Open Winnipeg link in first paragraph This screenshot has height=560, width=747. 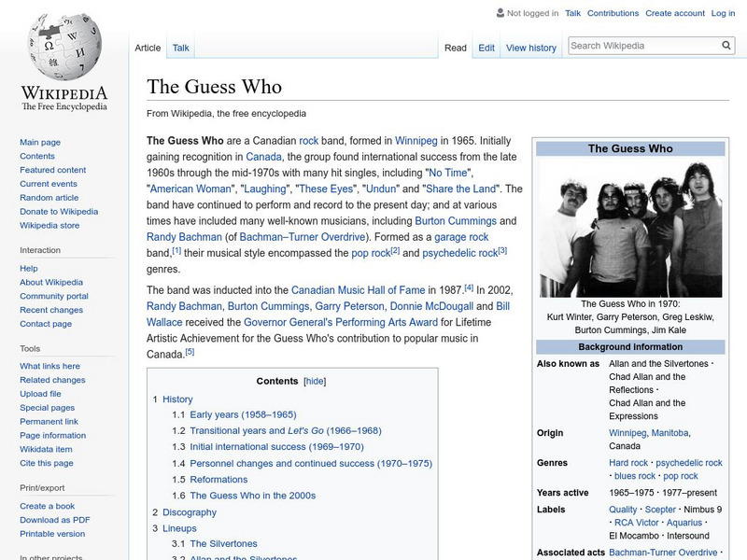tap(416, 141)
